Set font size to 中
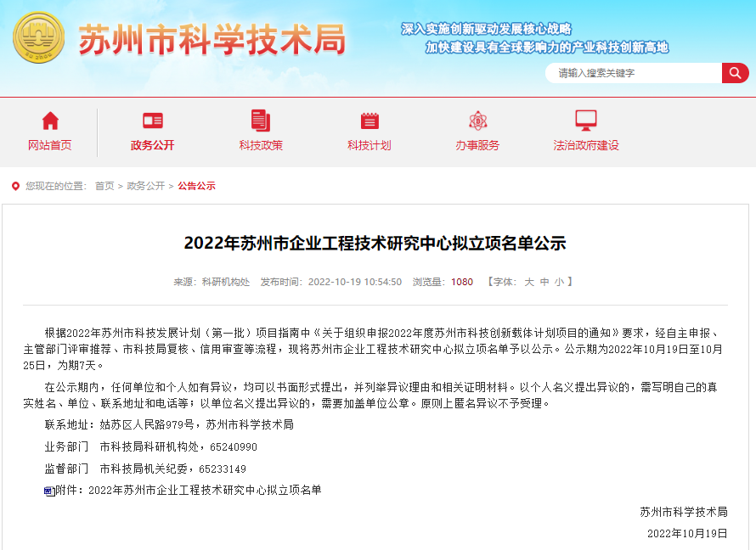 (544, 282)
